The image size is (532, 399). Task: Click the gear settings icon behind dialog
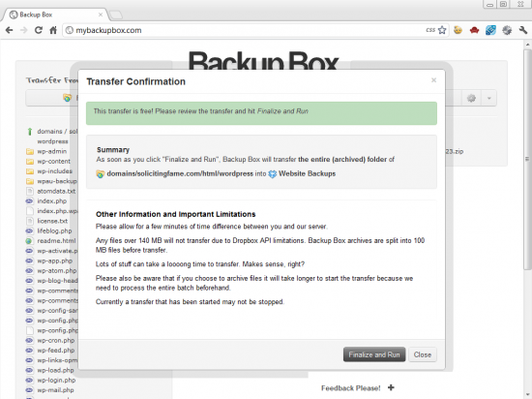click(471, 99)
